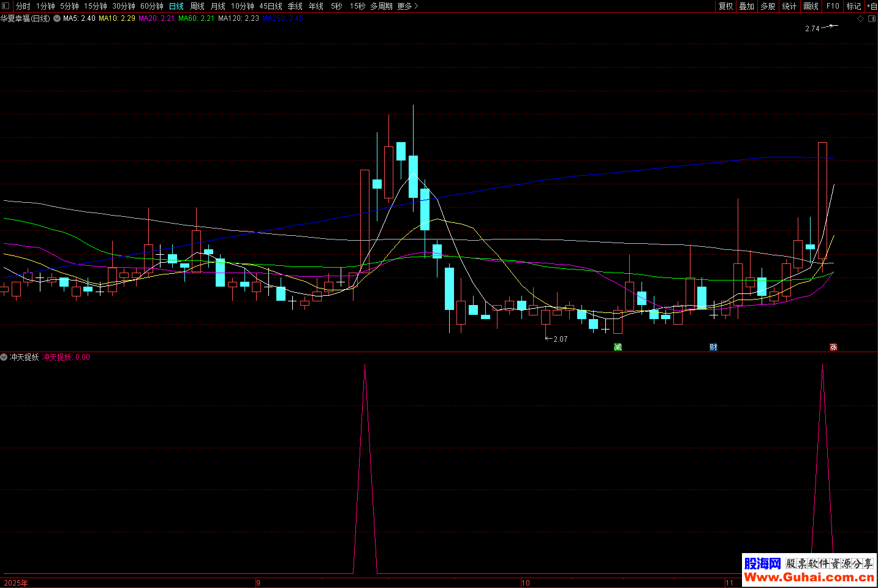Visit the Www.Guhai.com.cn watermark link
Viewport: 878px width, 588px height.
(809, 577)
